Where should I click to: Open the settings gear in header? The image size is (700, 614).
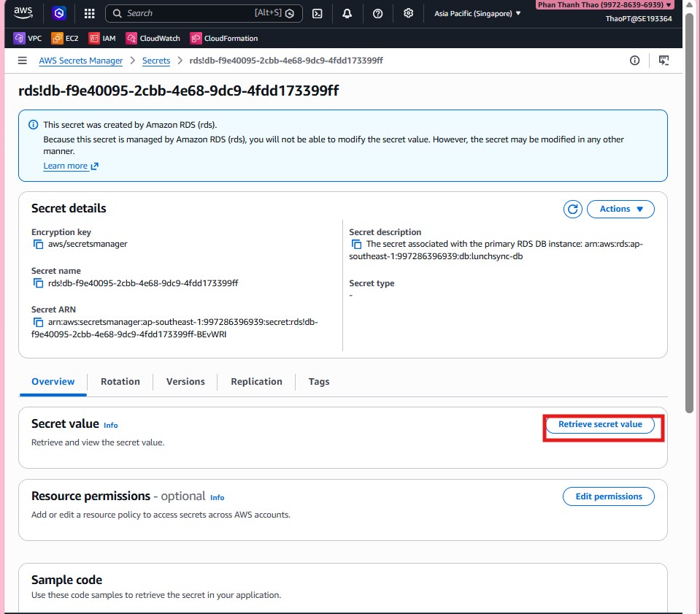[x=409, y=13]
